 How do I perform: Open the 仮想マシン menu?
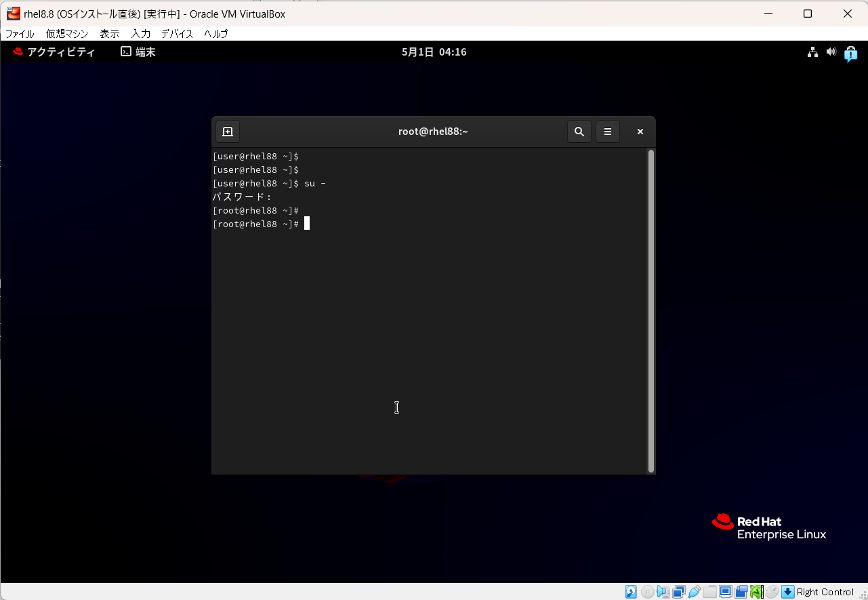click(66, 33)
